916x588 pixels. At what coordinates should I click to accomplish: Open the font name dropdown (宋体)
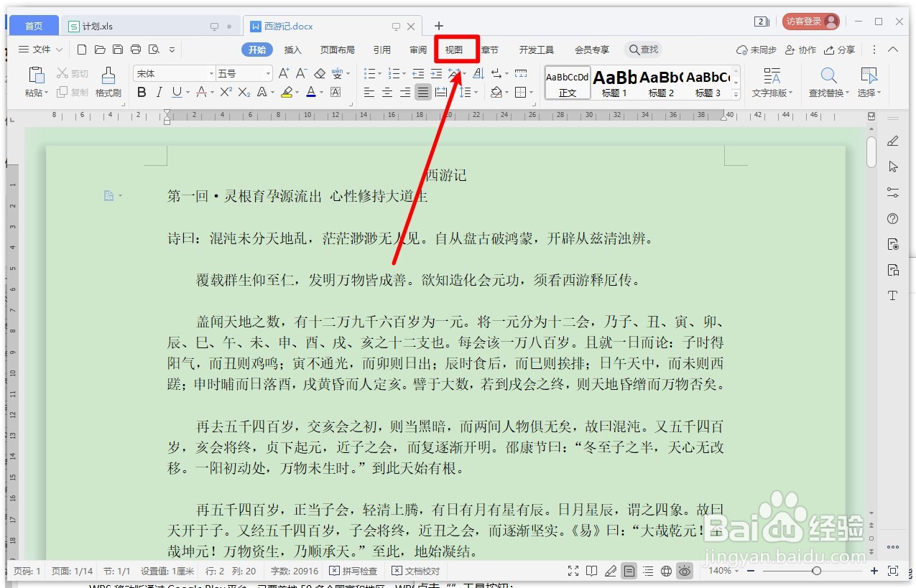tap(211, 73)
